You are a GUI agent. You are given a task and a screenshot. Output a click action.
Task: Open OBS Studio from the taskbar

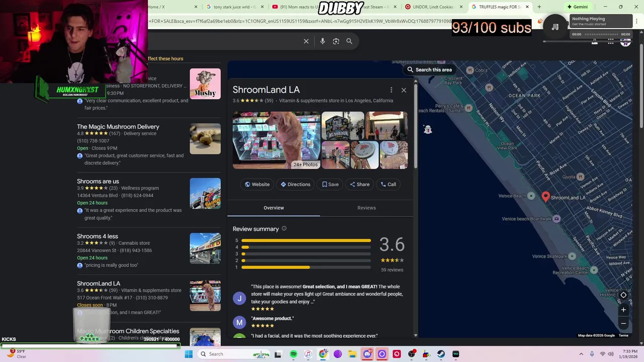[412, 354]
